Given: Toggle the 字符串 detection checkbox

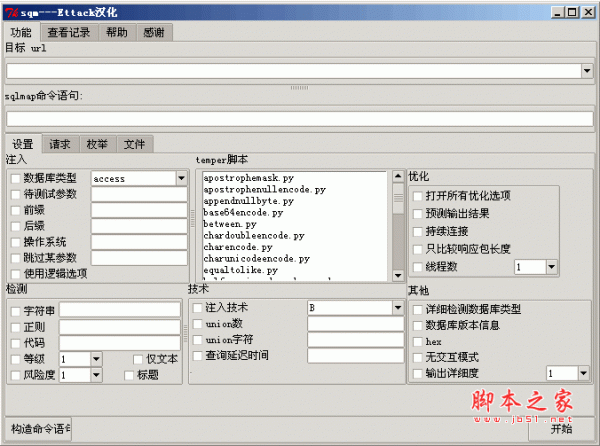Looking at the screenshot, I should point(16,311).
